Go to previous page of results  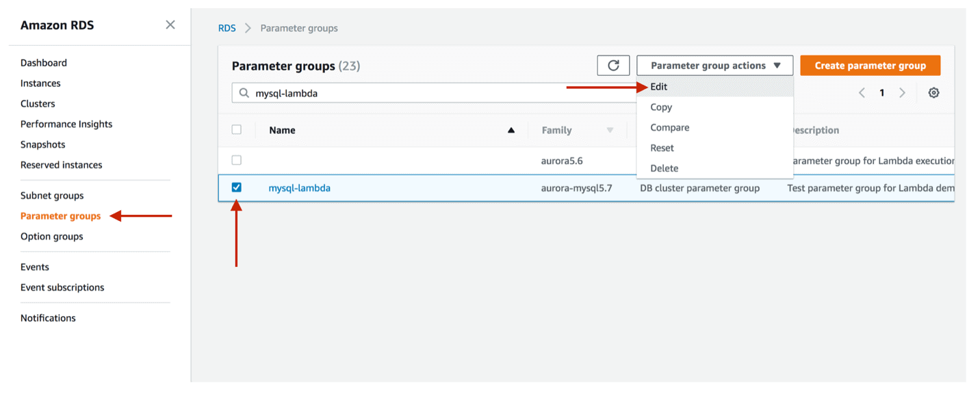click(x=862, y=93)
